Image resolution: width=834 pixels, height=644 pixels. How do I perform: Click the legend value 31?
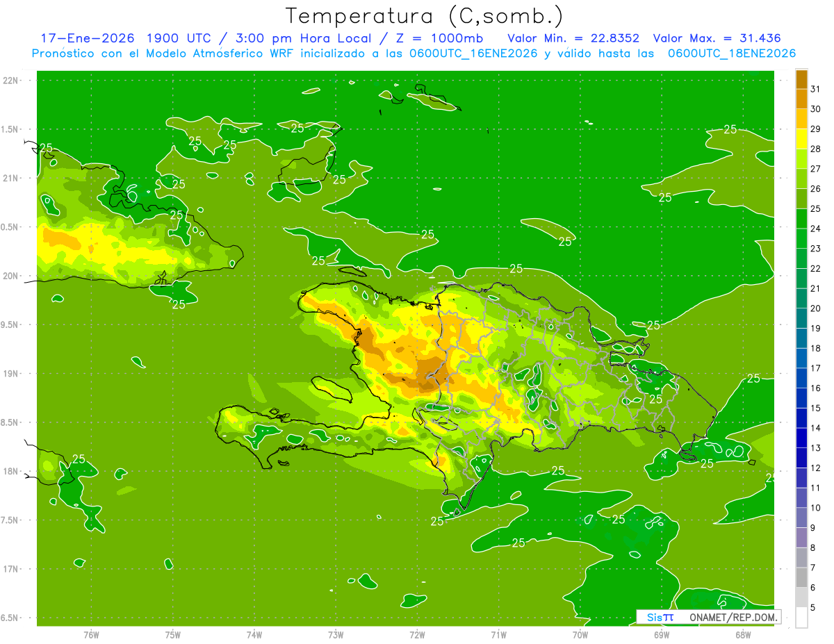815,89
